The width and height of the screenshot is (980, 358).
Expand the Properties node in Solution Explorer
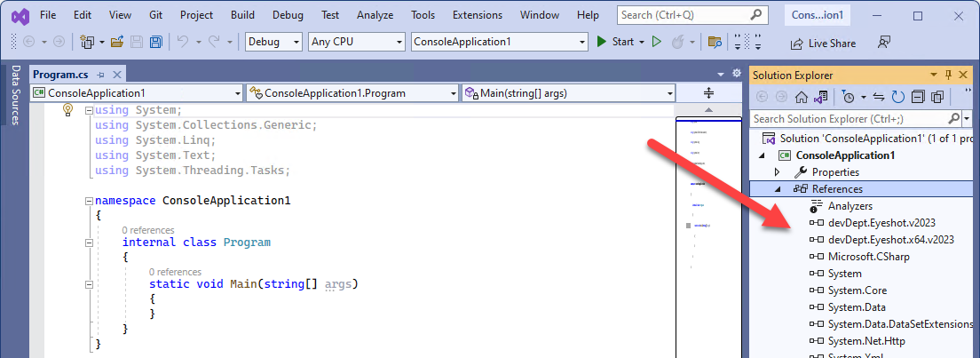[777, 171]
